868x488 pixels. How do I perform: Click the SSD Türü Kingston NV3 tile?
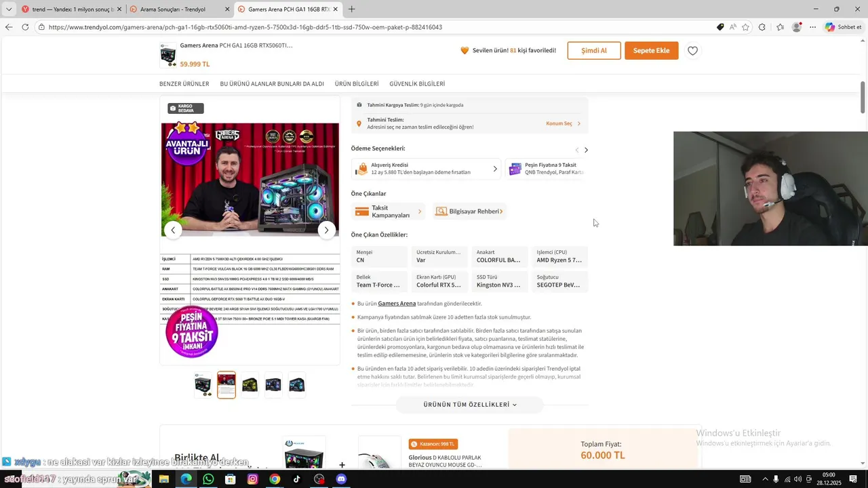click(499, 281)
